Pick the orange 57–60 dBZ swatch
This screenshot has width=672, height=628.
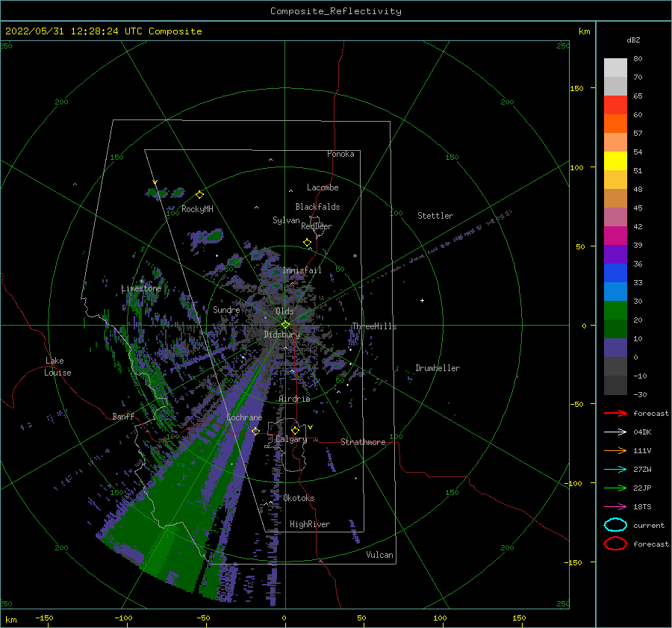point(615,124)
